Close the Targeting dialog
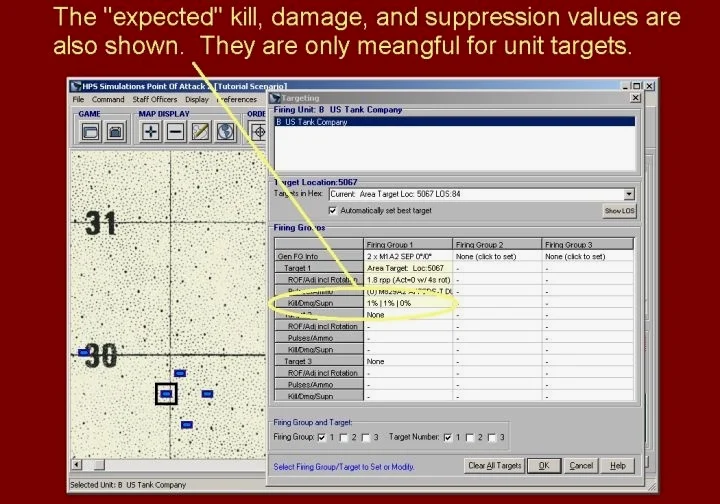Viewport: 720px width, 504px height. tap(635, 98)
